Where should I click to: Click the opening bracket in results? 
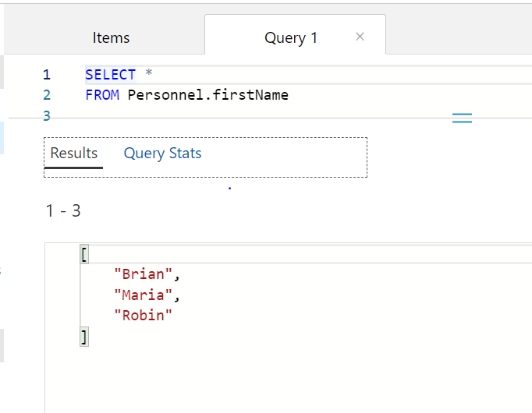pyautogui.click(x=84, y=254)
